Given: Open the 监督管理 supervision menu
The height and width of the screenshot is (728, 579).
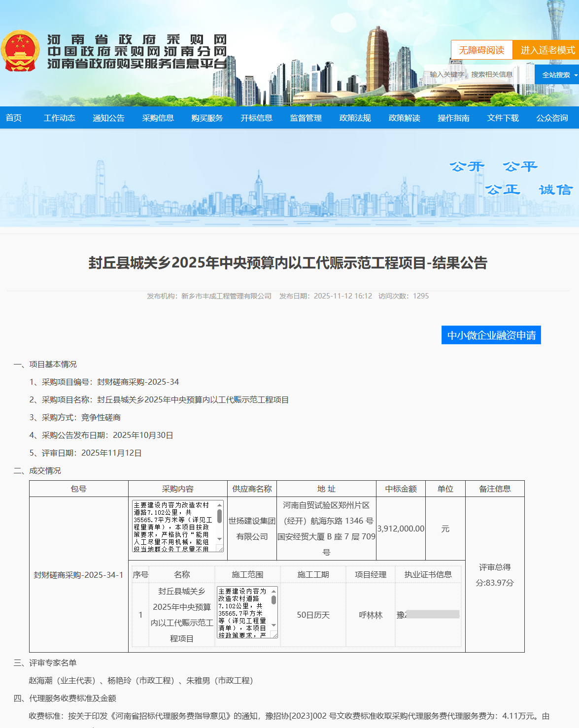Looking at the screenshot, I should tap(306, 118).
